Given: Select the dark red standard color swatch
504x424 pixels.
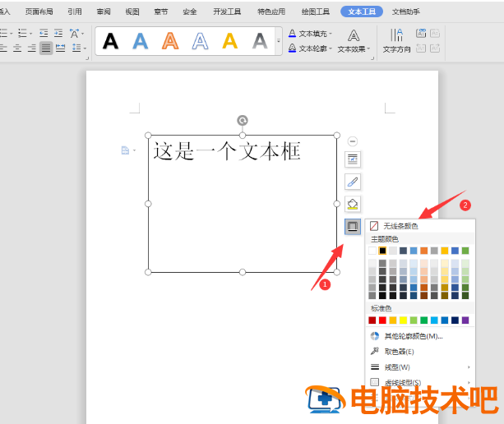Looking at the screenshot, I should tap(372, 320).
